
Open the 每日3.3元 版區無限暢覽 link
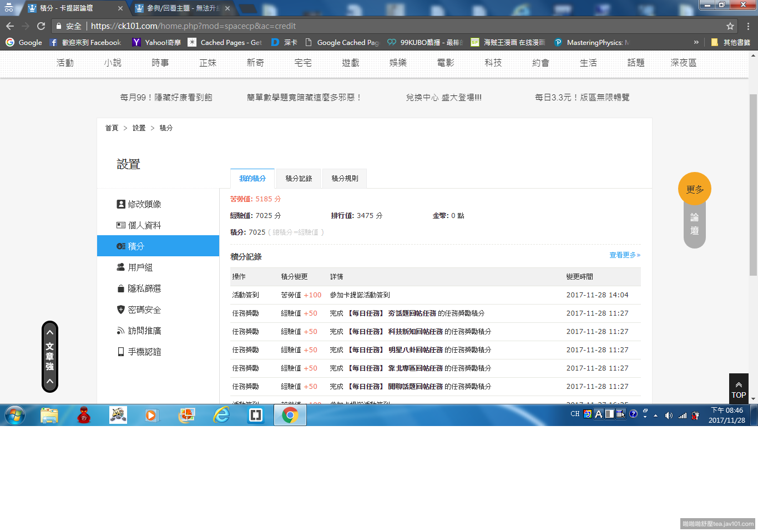(x=582, y=97)
